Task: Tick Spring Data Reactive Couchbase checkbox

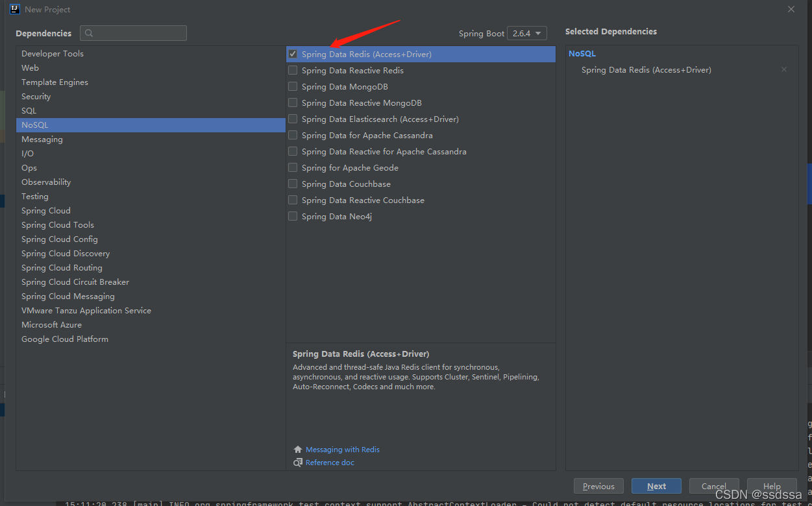Action: point(293,200)
